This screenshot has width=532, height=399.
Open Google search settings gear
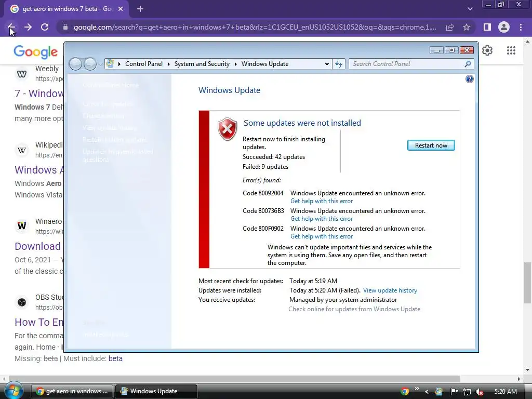point(487,50)
